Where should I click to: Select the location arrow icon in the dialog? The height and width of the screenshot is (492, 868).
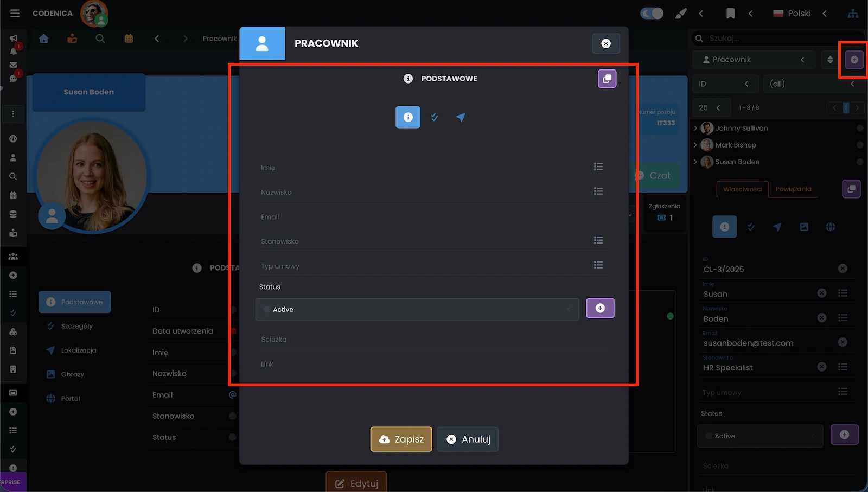pyautogui.click(x=461, y=117)
